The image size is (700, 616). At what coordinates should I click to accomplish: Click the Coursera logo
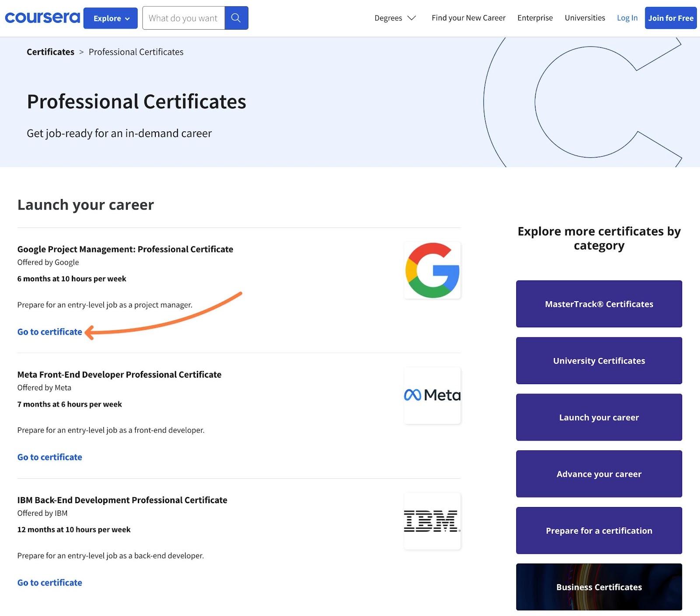(x=42, y=17)
